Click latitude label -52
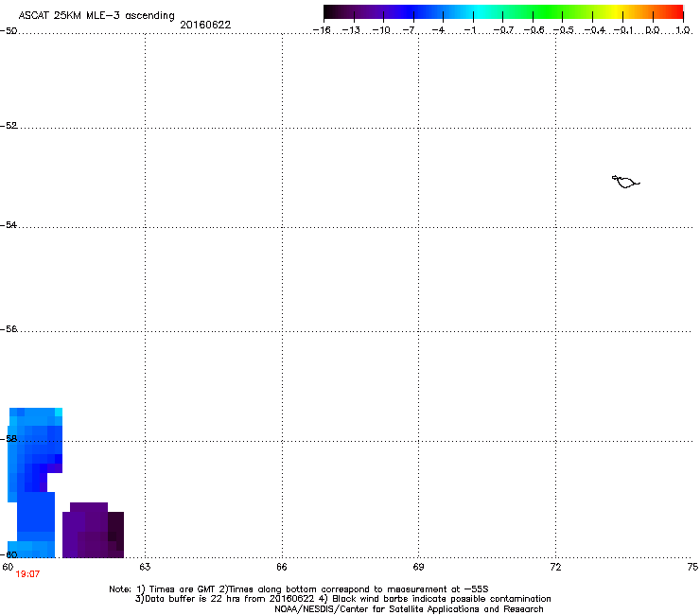Viewport: 700px width, 615px height. coord(9,126)
